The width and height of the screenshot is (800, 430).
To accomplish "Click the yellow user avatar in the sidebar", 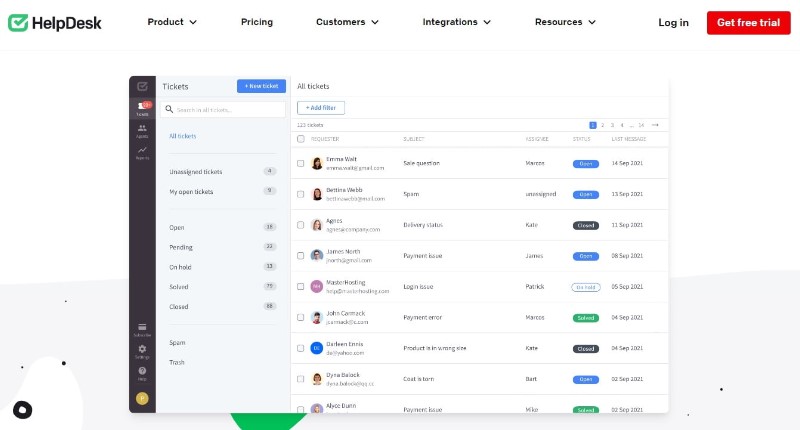I will click(142, 397).
